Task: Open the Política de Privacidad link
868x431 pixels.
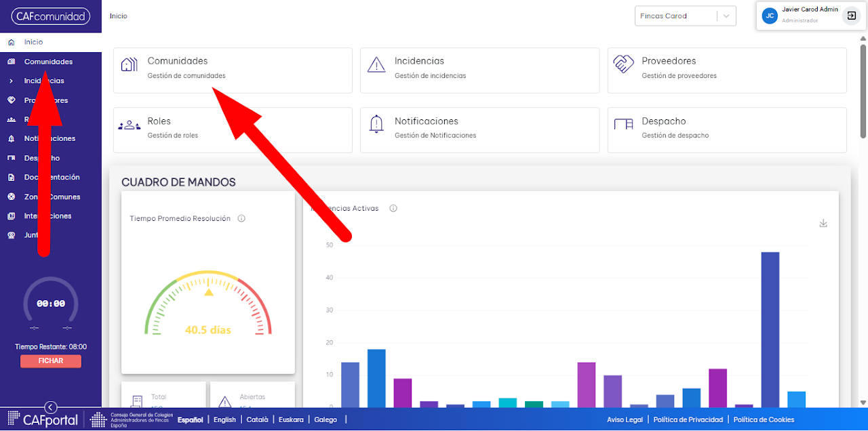Action: coord(688,420)
